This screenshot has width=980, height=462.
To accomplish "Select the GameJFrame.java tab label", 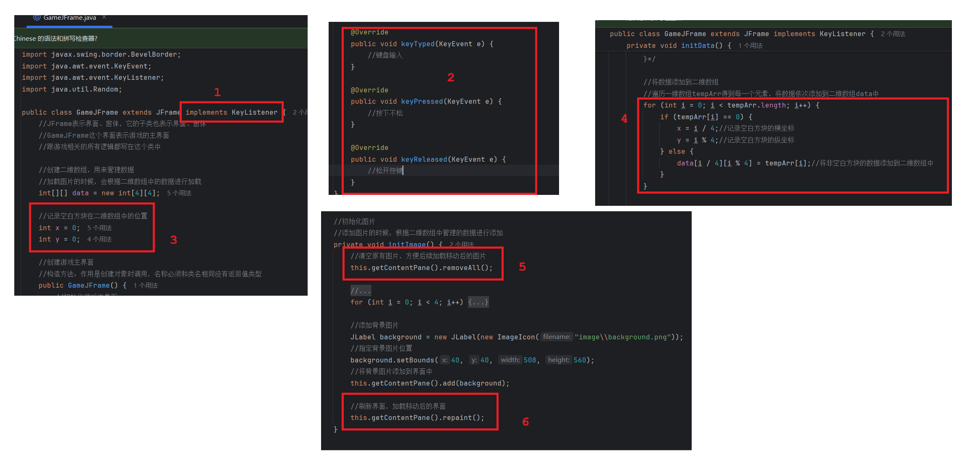I will pos(70,18).
